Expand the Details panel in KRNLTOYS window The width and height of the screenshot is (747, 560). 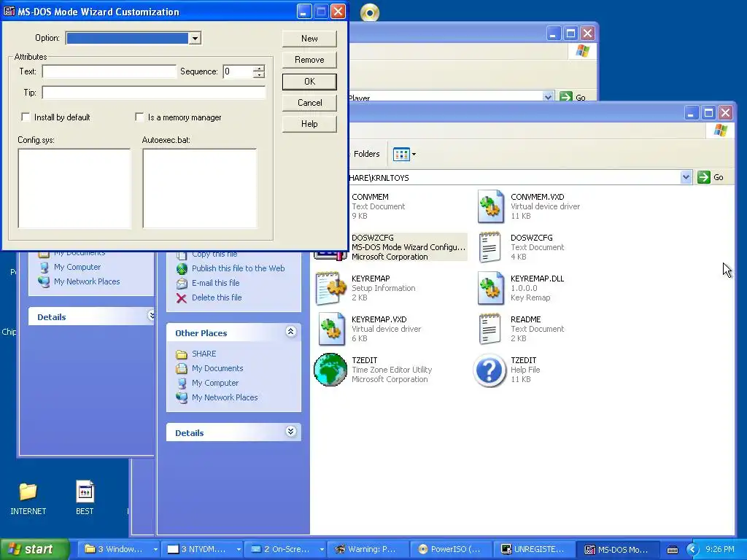point(290,432)
